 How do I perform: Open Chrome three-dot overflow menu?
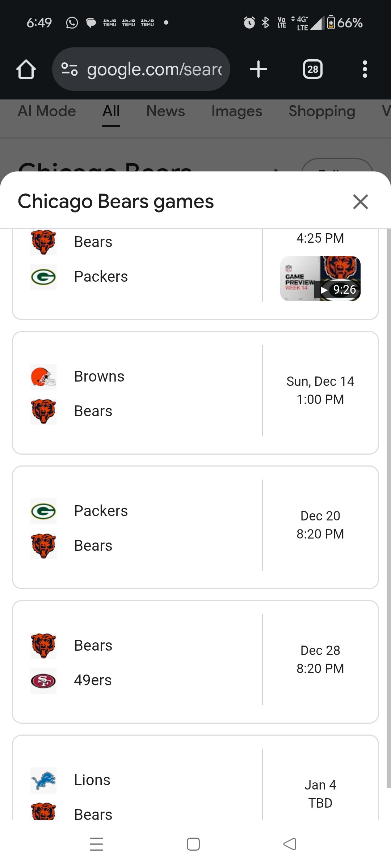(x=365, y=69)
